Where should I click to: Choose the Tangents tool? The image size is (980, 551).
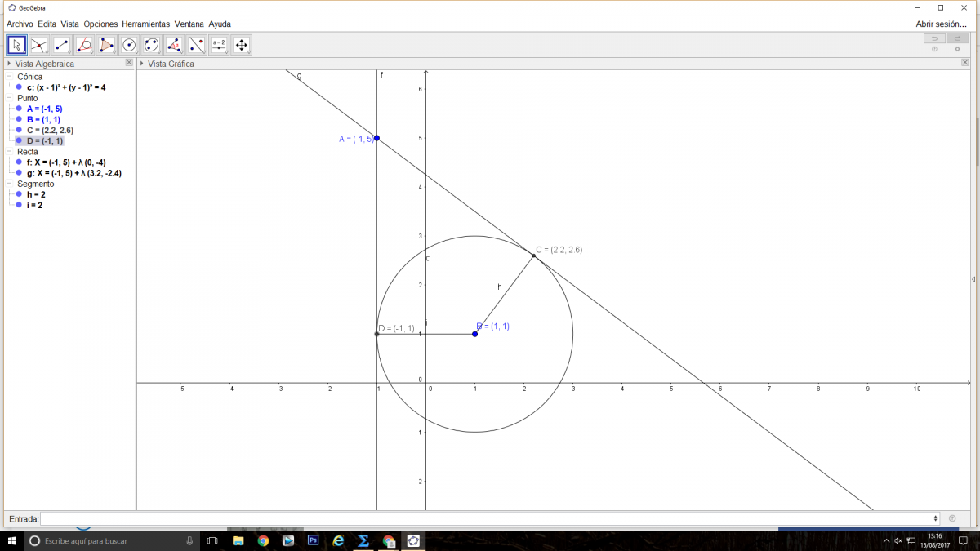pos(84,45)
